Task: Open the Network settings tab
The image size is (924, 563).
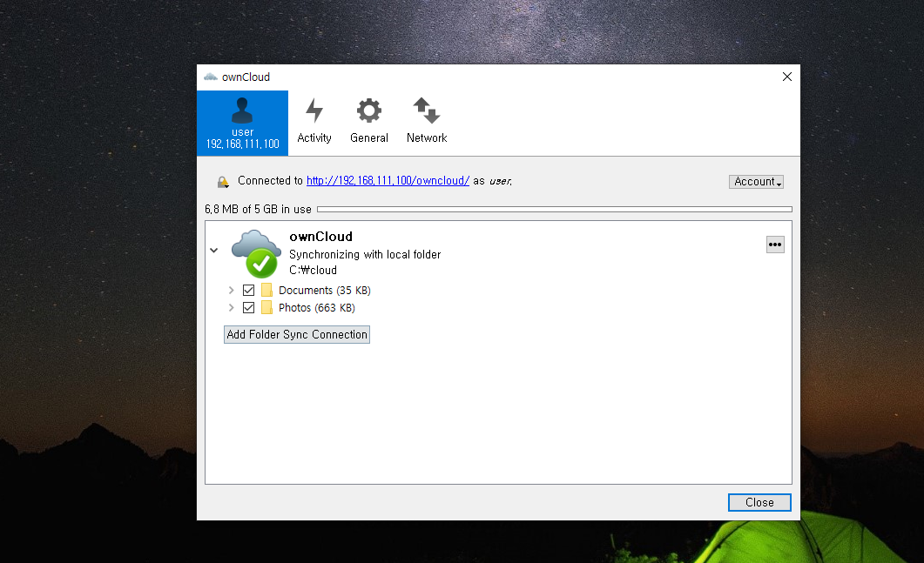Action: click(x=427, y=121)
